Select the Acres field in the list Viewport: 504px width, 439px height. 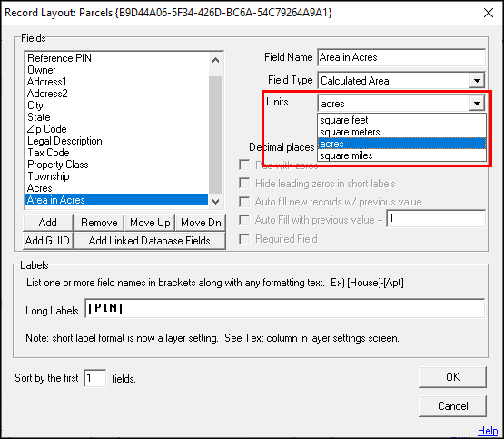[x=117, y=188]
